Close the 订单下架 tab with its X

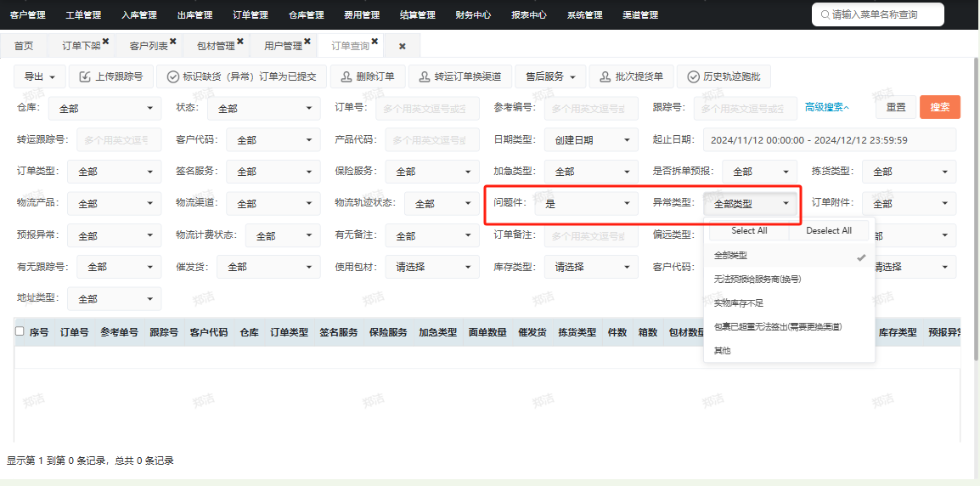point(105,42)
